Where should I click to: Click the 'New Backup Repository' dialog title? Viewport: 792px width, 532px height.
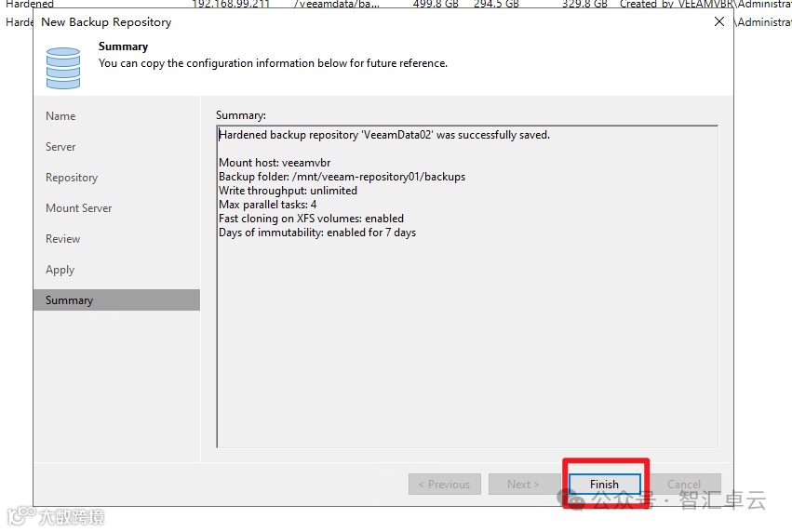106,22
